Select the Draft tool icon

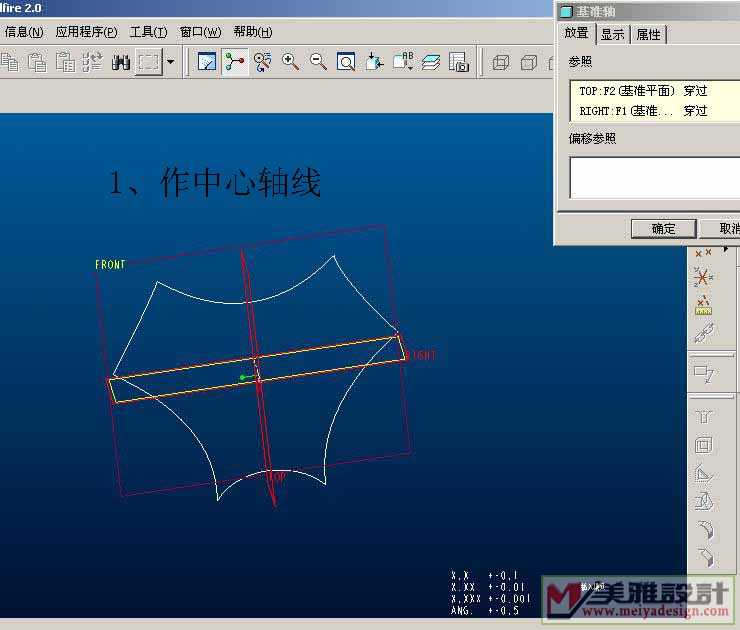[704, 502]
